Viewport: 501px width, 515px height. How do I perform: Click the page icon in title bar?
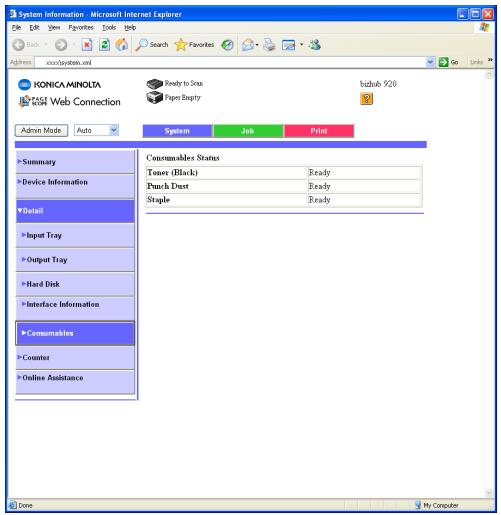pos(13,14)
